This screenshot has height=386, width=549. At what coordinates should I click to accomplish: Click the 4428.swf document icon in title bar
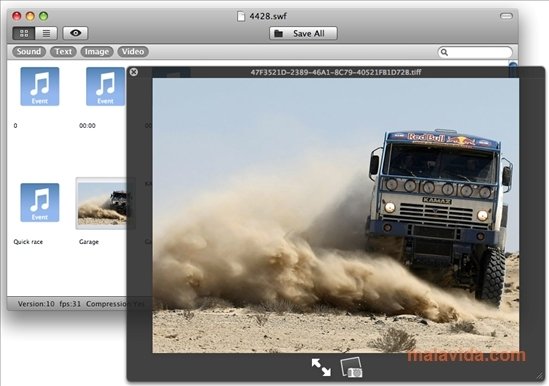point(241,16)
